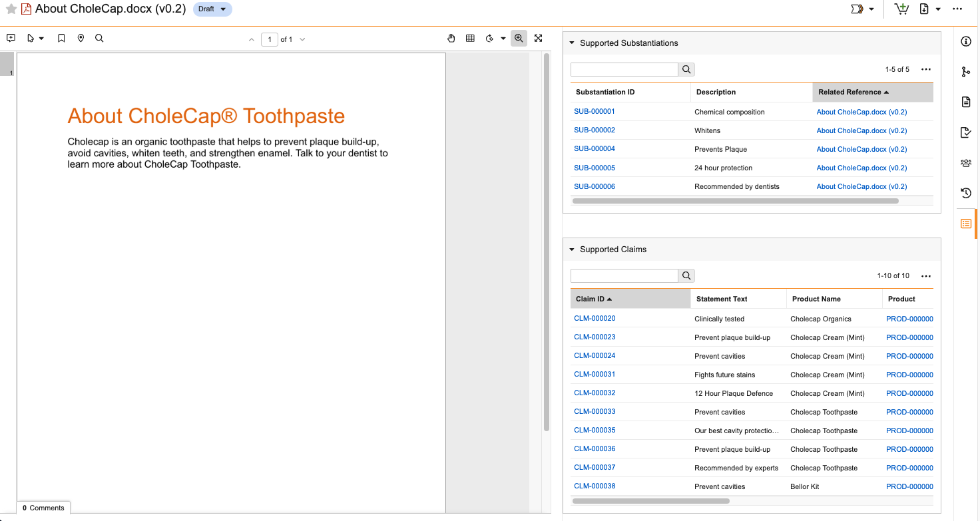This screenshot has height=521, width=980.
Task: Open substantiation SUB-000001
Action: 595,112
